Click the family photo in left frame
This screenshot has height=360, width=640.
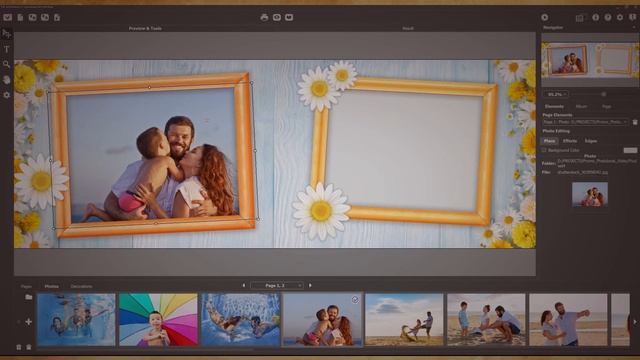click(x=152, y=156)
